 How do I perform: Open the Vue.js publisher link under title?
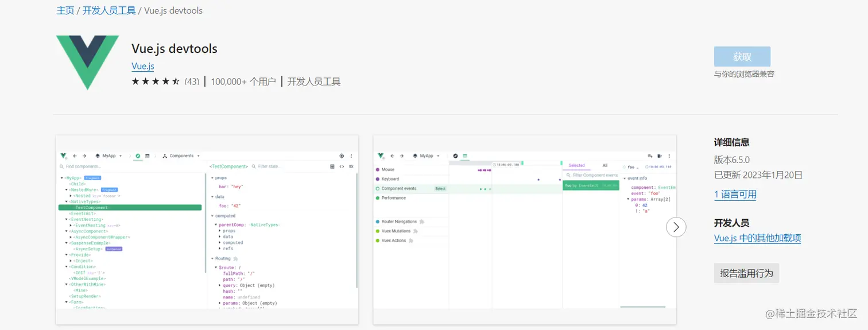(x=143, y=66)
